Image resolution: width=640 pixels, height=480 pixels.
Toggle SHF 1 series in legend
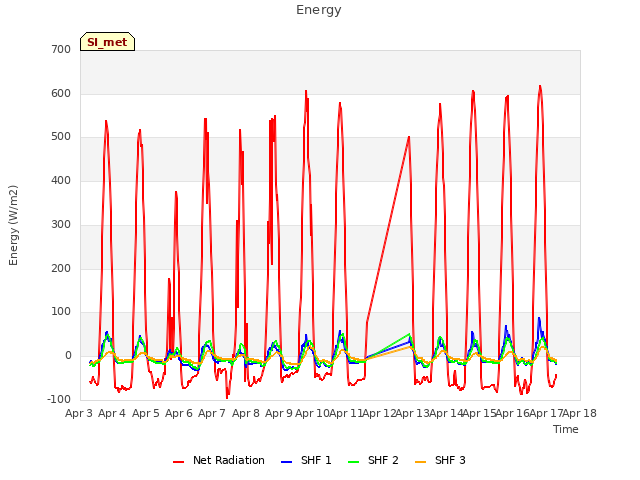pos(306,460)
